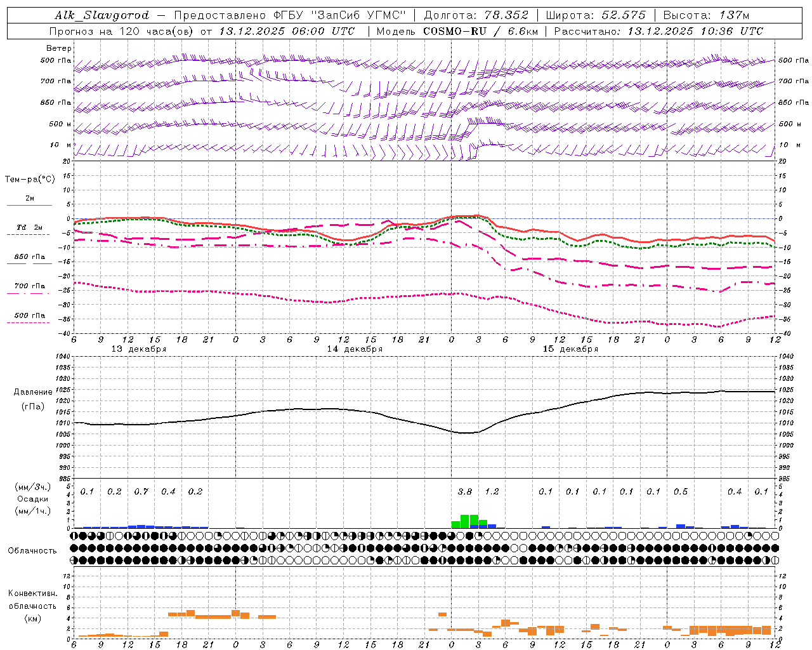Click the 'Осадки' precipitation label
This screenshot has height=650, width=812.
point(32,499)
